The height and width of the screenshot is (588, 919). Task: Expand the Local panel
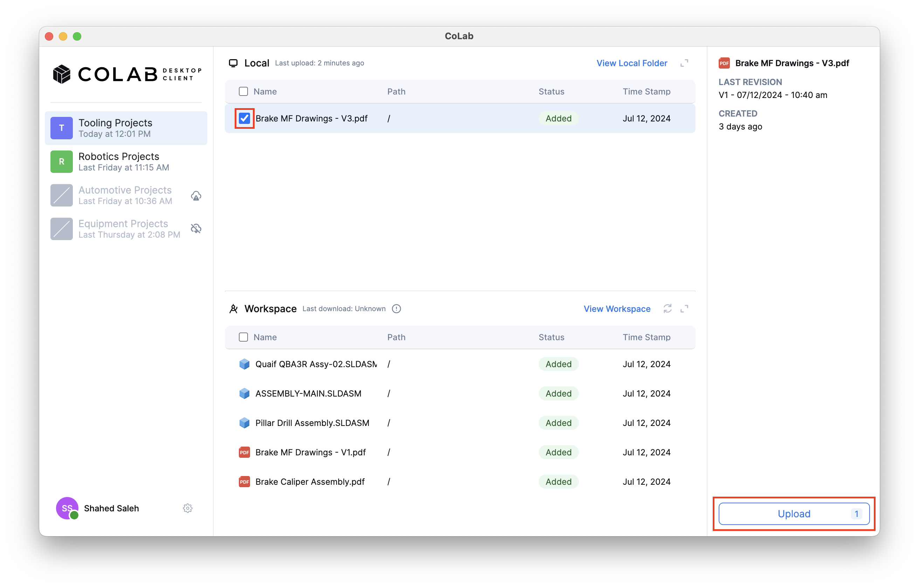click(x=684, y=63)
